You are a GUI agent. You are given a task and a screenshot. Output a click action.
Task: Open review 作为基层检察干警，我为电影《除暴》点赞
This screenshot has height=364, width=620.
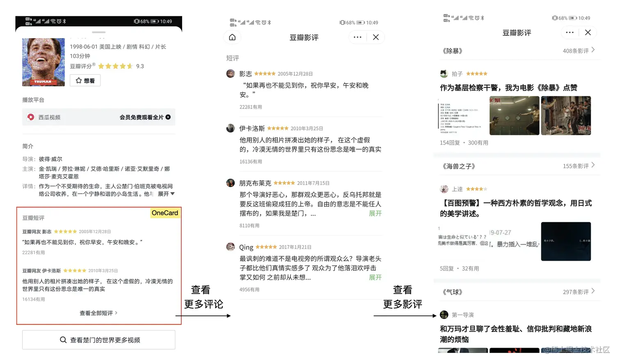(x=508, y=88)
